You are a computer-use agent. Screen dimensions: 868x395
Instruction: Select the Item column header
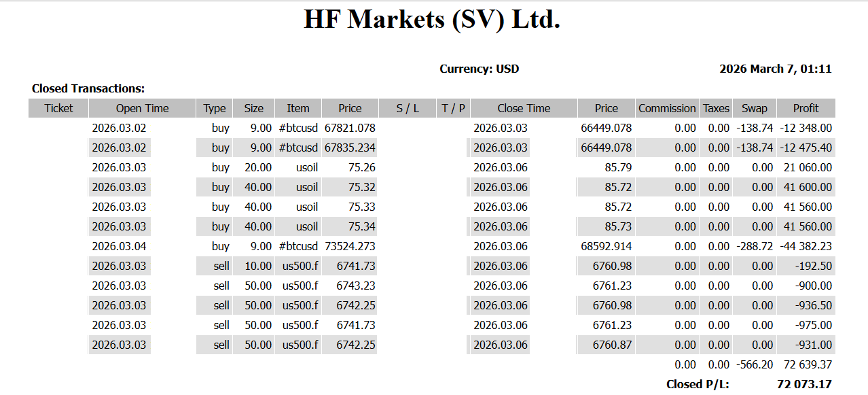[x=297, y=108]
